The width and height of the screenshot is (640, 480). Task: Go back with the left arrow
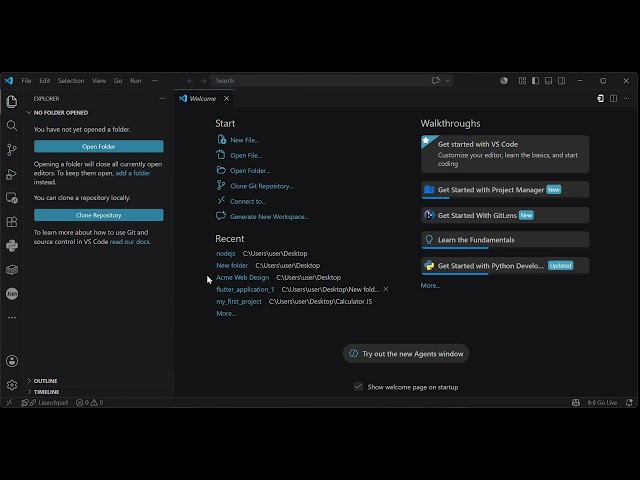coord(190,81)
